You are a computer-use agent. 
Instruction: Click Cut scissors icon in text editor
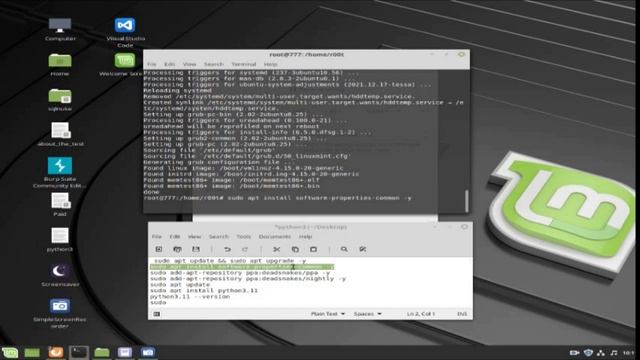(x=276, y=249)
